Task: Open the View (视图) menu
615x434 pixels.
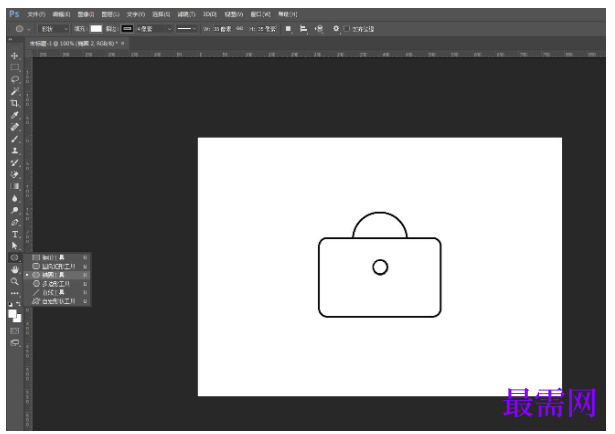Action: coord(234,15)
